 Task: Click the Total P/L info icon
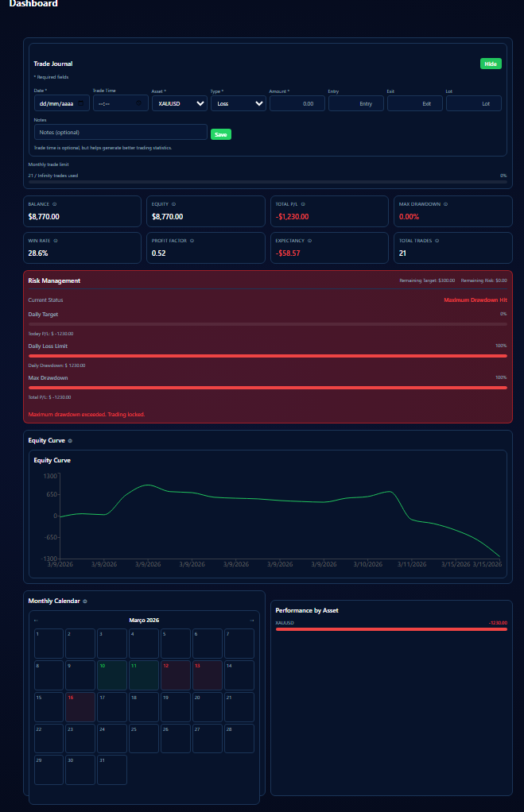302,204
